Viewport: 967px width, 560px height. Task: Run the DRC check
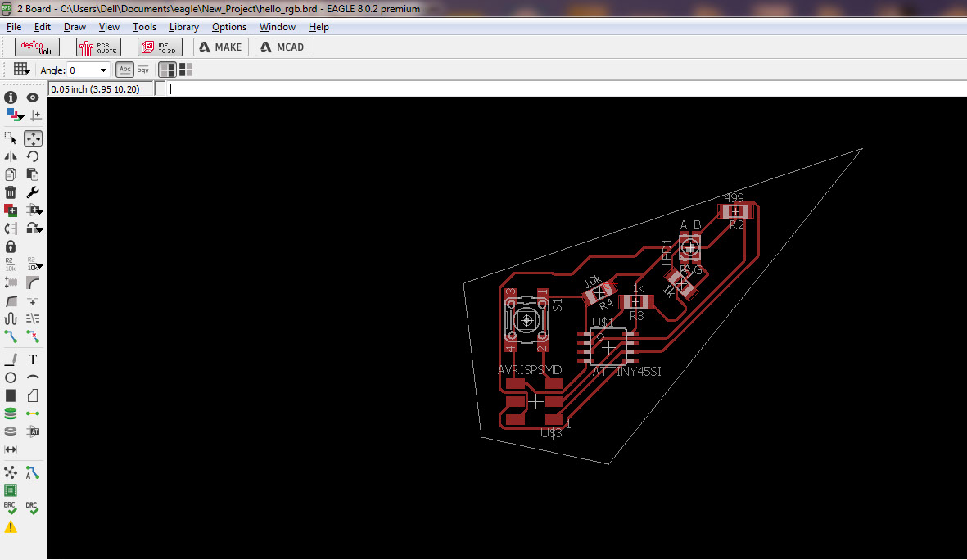(33, 508)
